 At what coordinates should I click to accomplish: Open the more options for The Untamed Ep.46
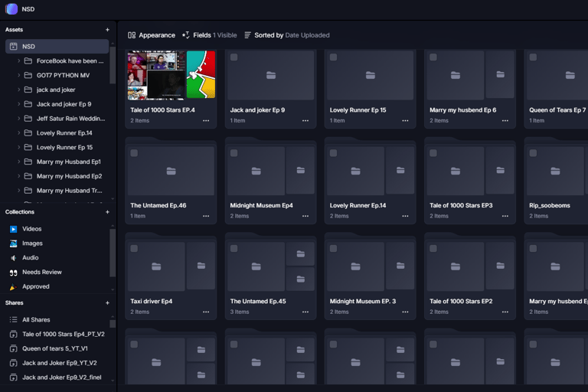206,216
